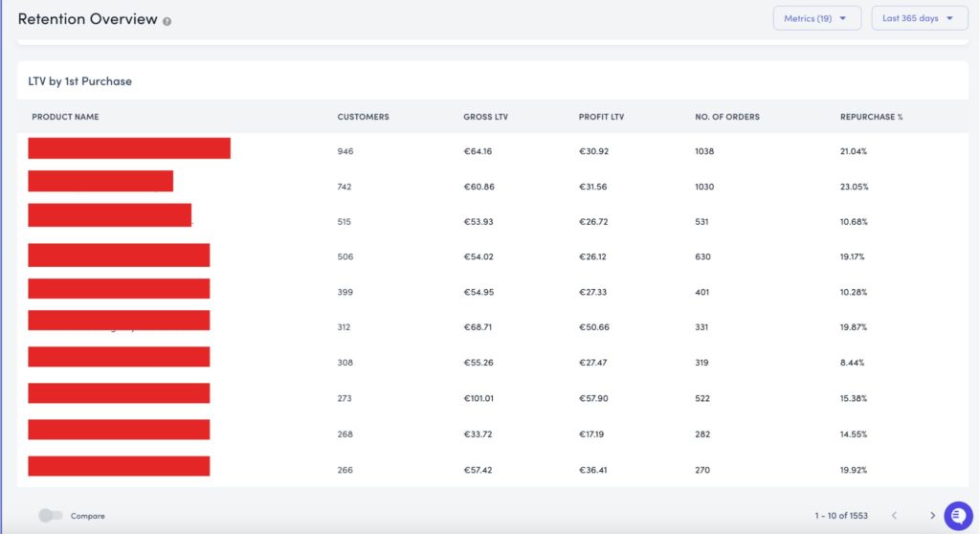
Task: Go to previous page arrow
Action: click(895, 516)
